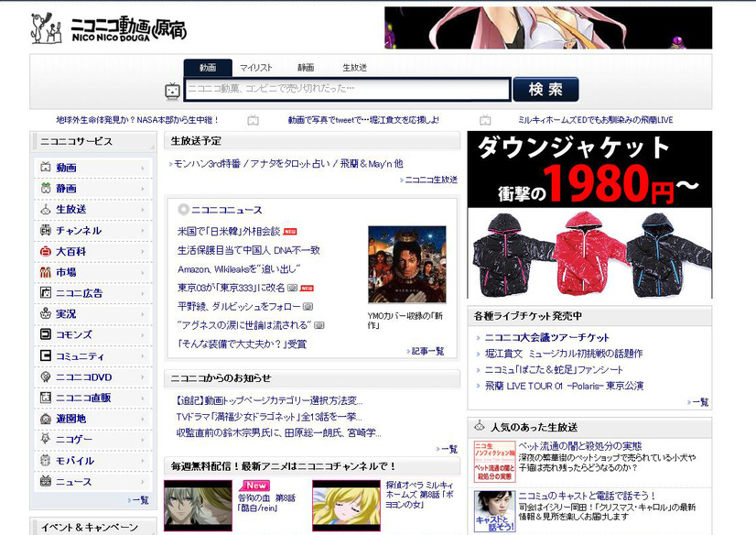756x535 pixels.
Task: Click ニコミュのキャスト broadcast thumbnail
Action: pyautogui.click(x=494, y=511)
